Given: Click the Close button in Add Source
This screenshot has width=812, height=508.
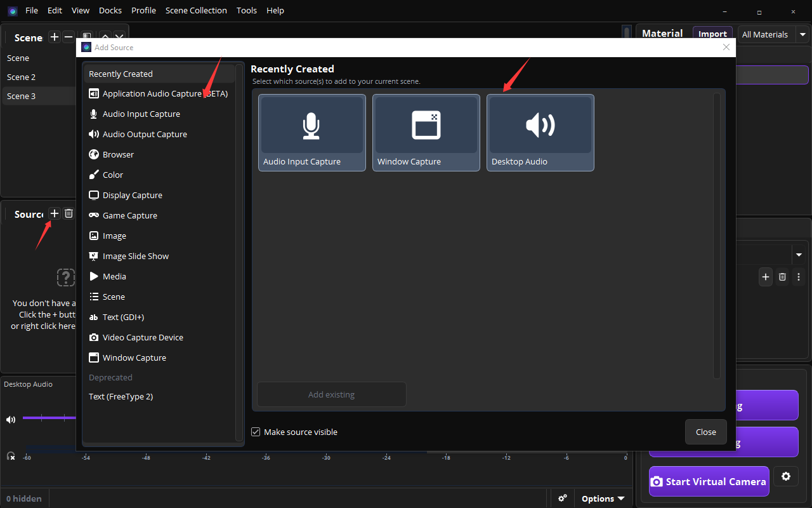Looking at the screenshot, I should tap(705, 432).
